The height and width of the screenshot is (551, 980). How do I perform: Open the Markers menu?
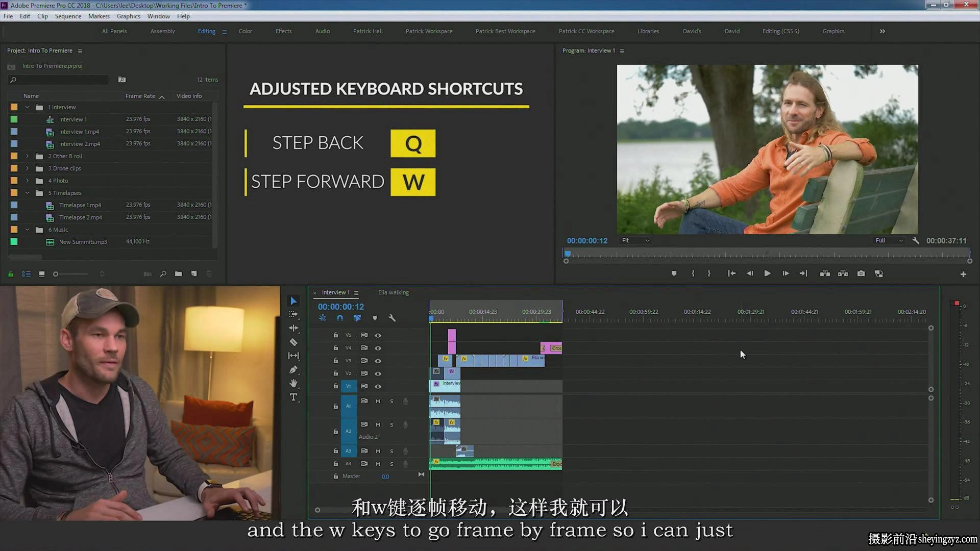point(99,16)
